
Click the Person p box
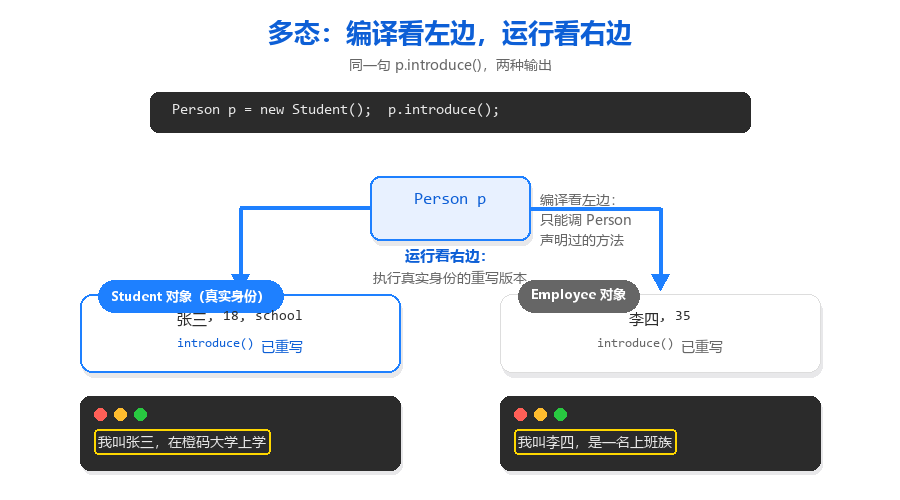click(x=450, y=208)
